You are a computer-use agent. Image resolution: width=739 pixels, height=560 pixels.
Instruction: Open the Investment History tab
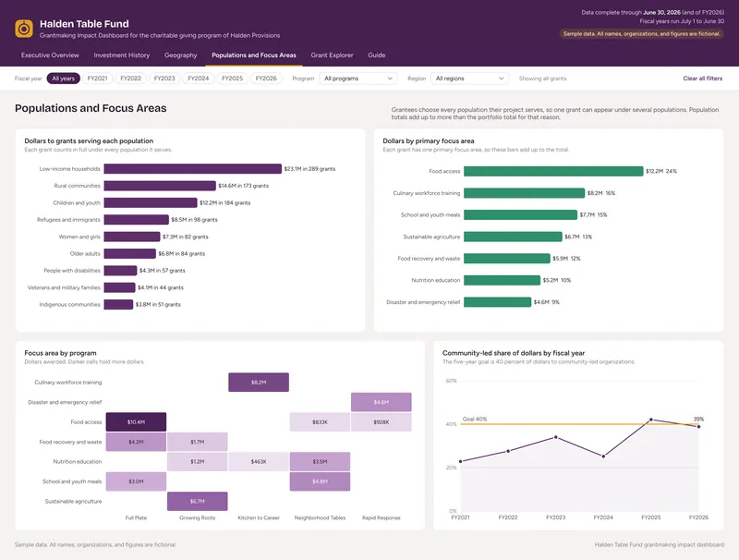point(122,55)
